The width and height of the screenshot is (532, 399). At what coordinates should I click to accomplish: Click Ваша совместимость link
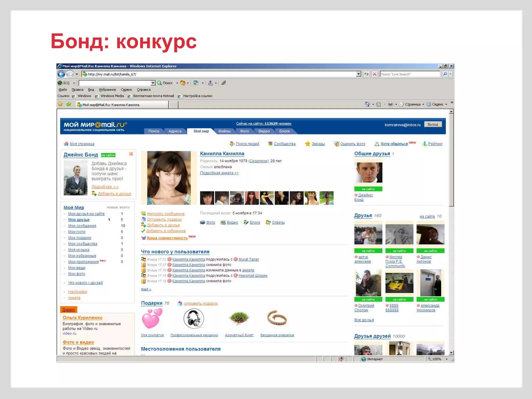pyautogui.click(x=167, y=238)
